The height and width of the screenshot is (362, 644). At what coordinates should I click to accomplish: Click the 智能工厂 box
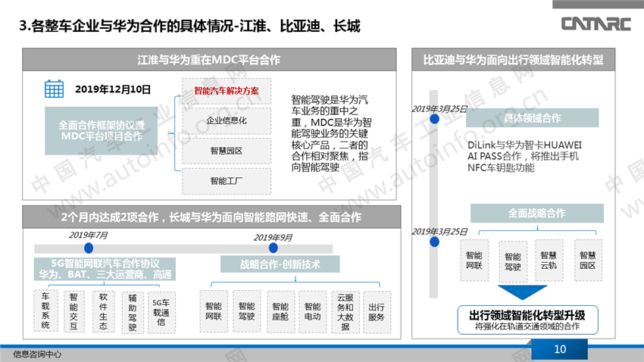(227, 181)
